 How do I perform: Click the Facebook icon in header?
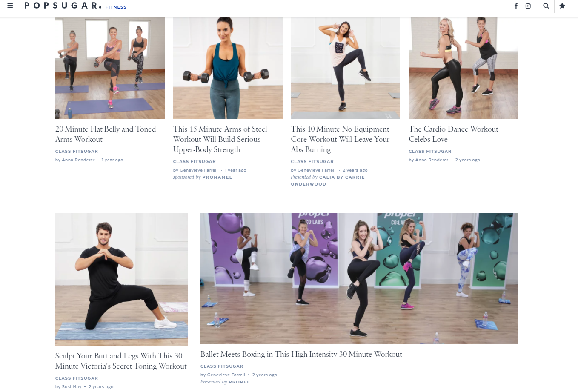(x=516, y=6)
